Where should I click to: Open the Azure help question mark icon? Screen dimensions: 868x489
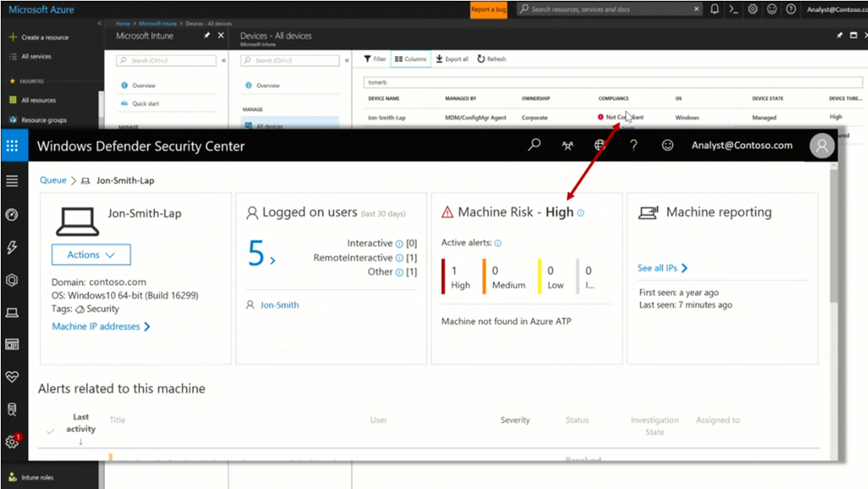click(791, 8)
